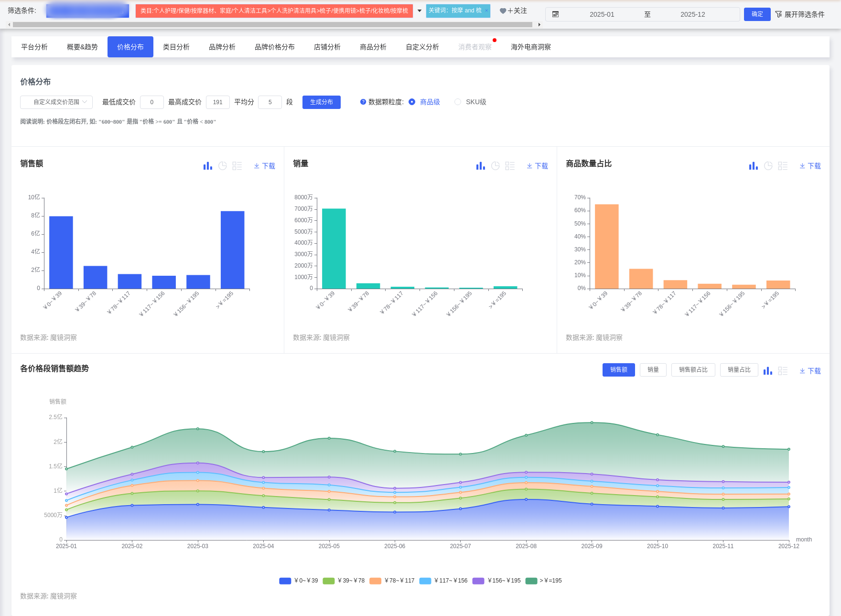This screenshot has height=616, width=841.
Task: Switch 销售额 chart to pie view
Action: point(223,166)
